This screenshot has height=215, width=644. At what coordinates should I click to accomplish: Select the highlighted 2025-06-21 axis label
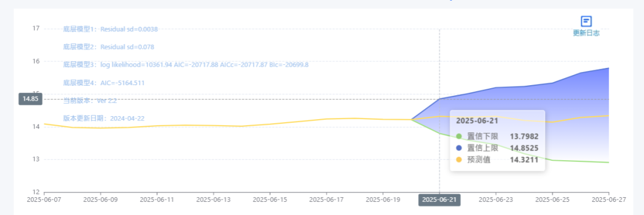[439, 200]
